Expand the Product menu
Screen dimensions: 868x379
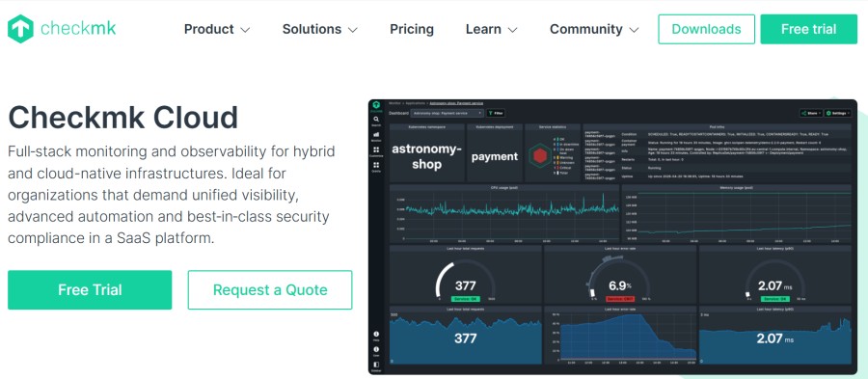217,29
